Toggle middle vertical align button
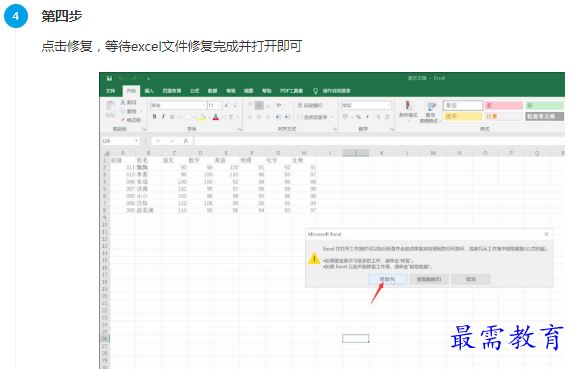The image size is (572, 369). point(259,105)
